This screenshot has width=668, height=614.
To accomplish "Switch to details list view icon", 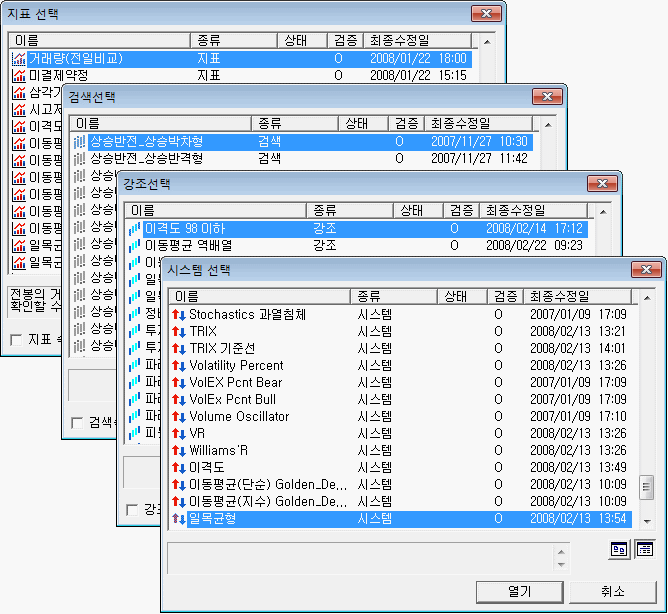I will tap(645, 549).
